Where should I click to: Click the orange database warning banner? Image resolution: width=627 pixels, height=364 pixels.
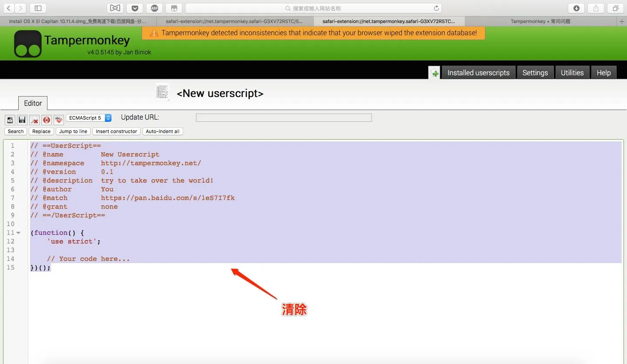tap(313, 33)
